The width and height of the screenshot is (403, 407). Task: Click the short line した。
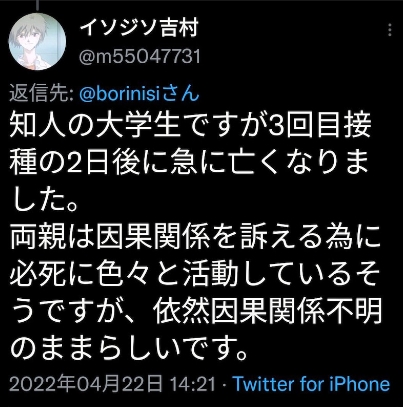44,201
